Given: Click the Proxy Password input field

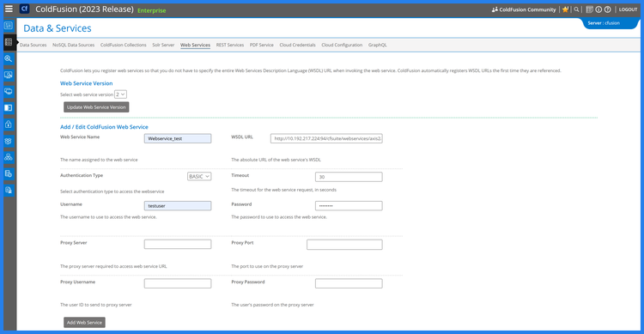Looking at the screenshot, I should [349, 283].
